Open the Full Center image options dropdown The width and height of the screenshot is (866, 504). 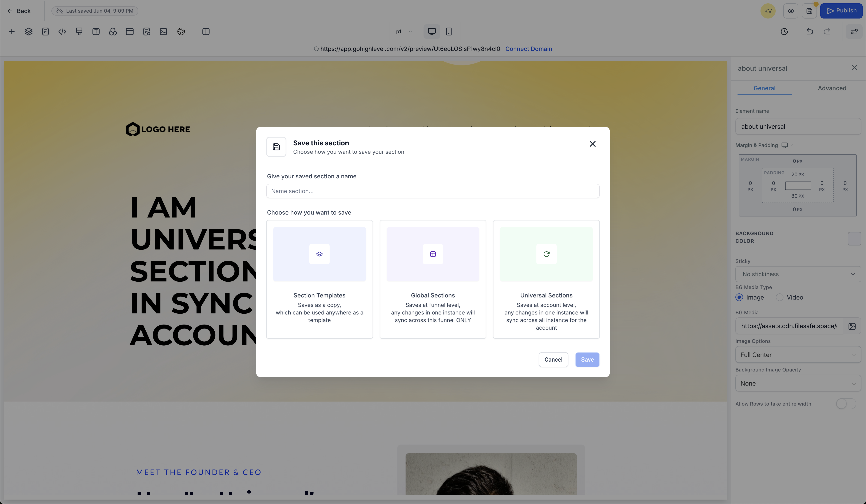(x=798, y=355)
